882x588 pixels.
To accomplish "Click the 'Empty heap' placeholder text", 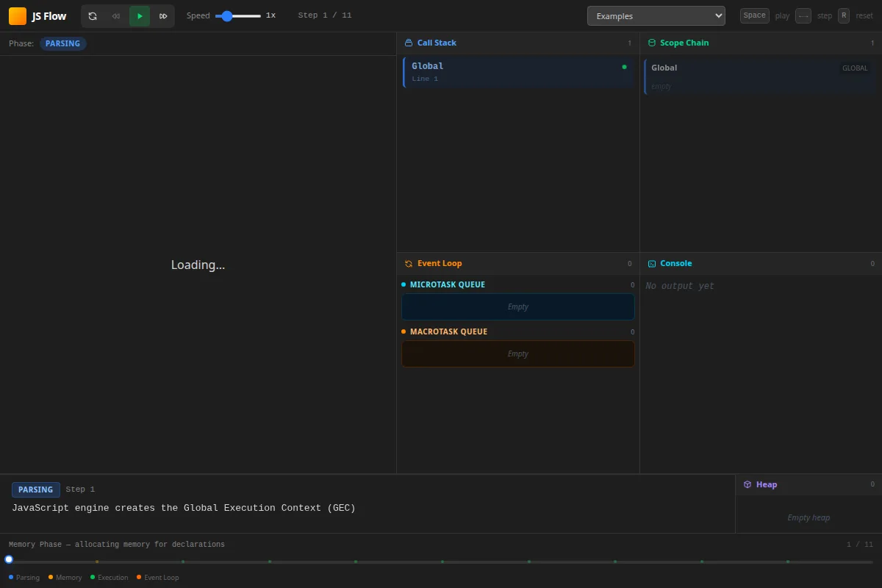I will click(808, 517).
